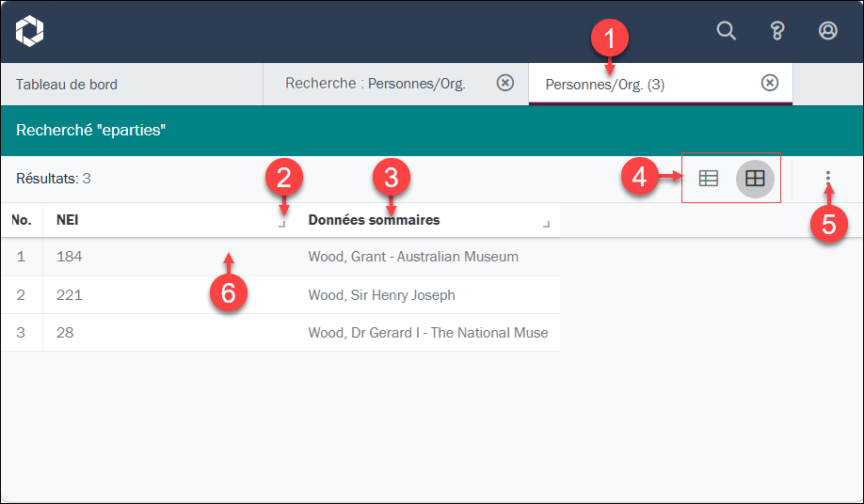Select the Recherche : Personnes/Org. tab
The height and width of the screenshot is (504, 864).
click(376, 83)
